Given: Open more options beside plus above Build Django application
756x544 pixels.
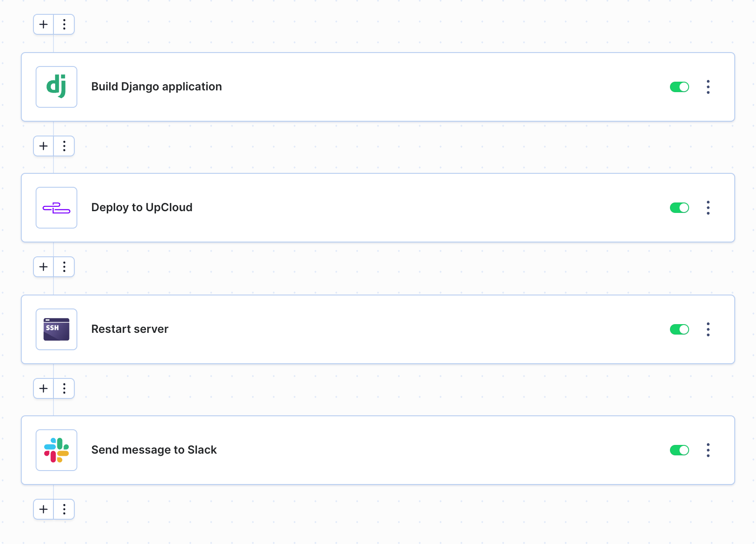Looking at the screenshot, I should (64, 24).
